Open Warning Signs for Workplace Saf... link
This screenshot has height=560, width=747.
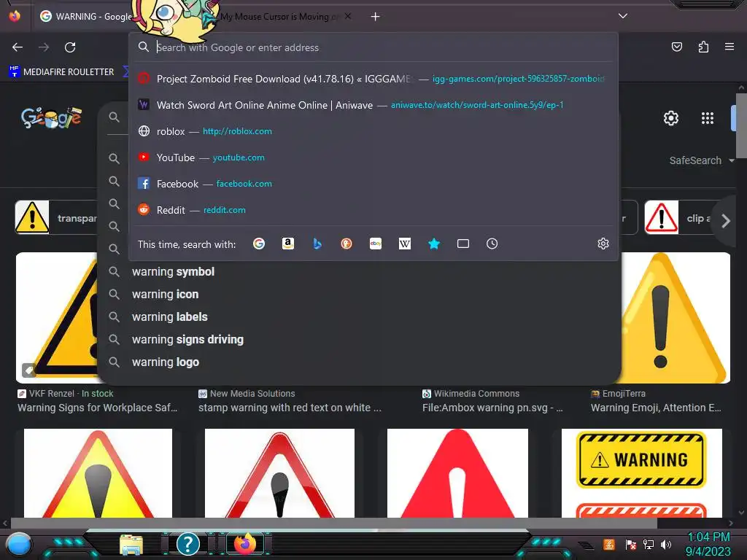[98, 408]
